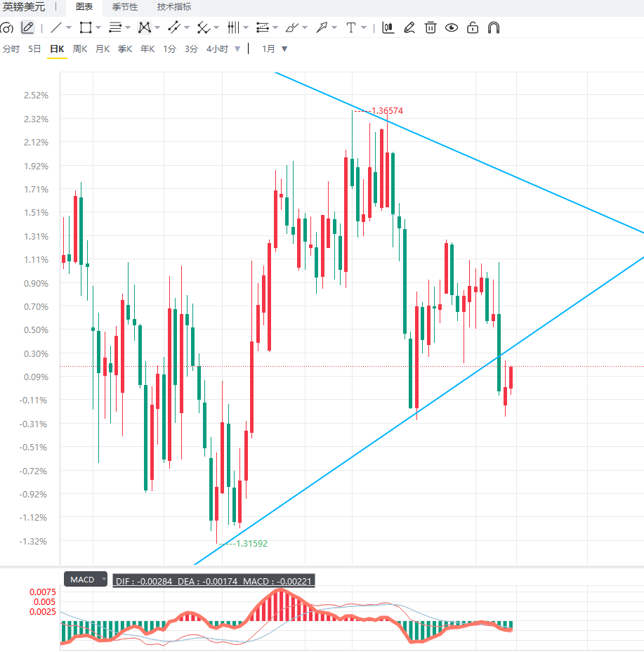Image resolution: width=644 pixels, height=652 pixels.
Task: Delete all drawings with trash icon
Action: click(431, 28)
